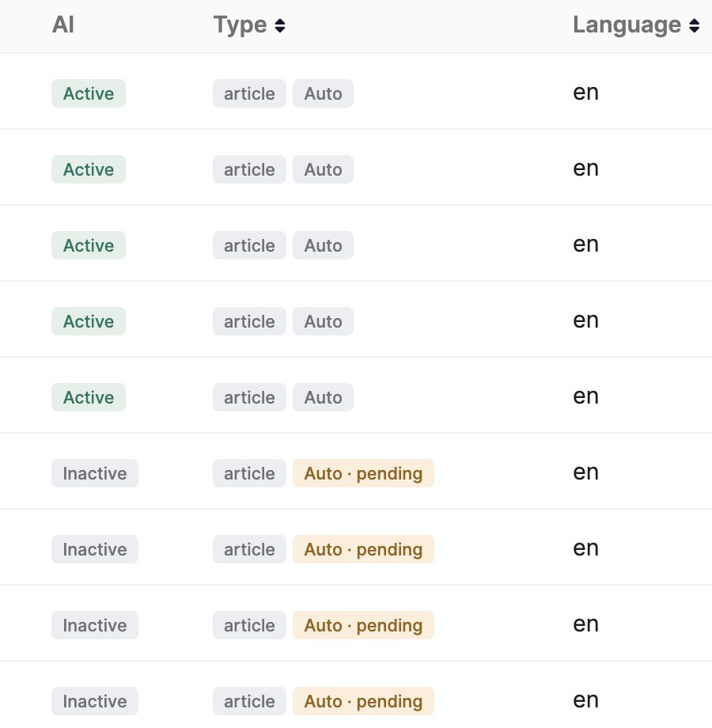Click the third Inactive badge in the list
Viewport: 712px width, 728px height.
pyautogui.click(x=95, y=625)
